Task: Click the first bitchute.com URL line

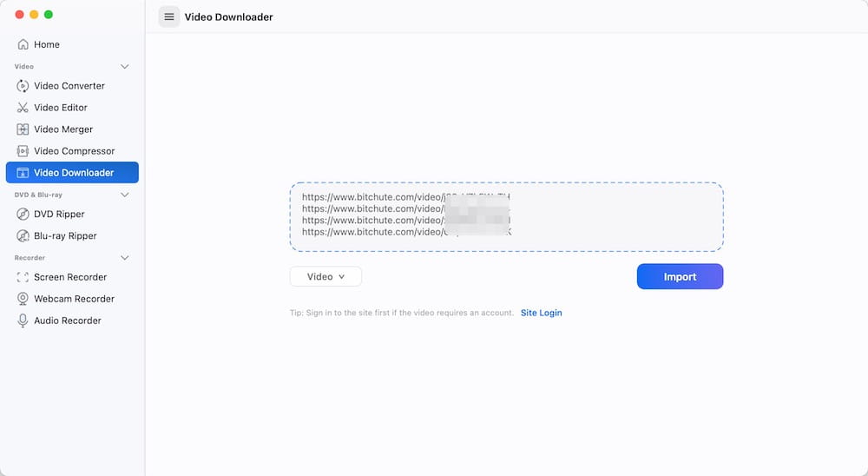Action: coord(405,196)
